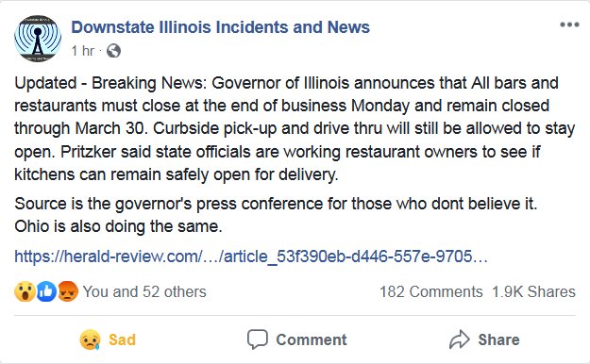Click the Wow reaction emoji
Viewport: 590px width, 364px height.
(x=25, y=291)
